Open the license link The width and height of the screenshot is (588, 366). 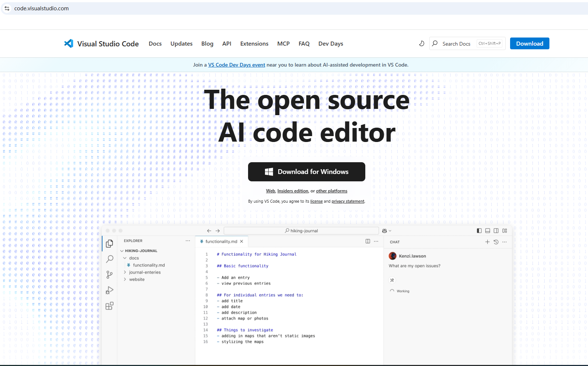click(316, 201)
